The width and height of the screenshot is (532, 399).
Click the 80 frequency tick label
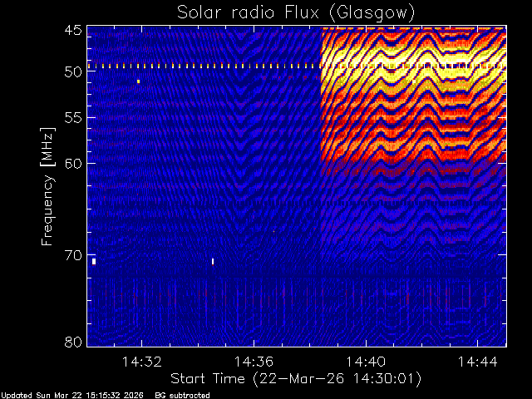pyautogui.click(x=73, y=342)
